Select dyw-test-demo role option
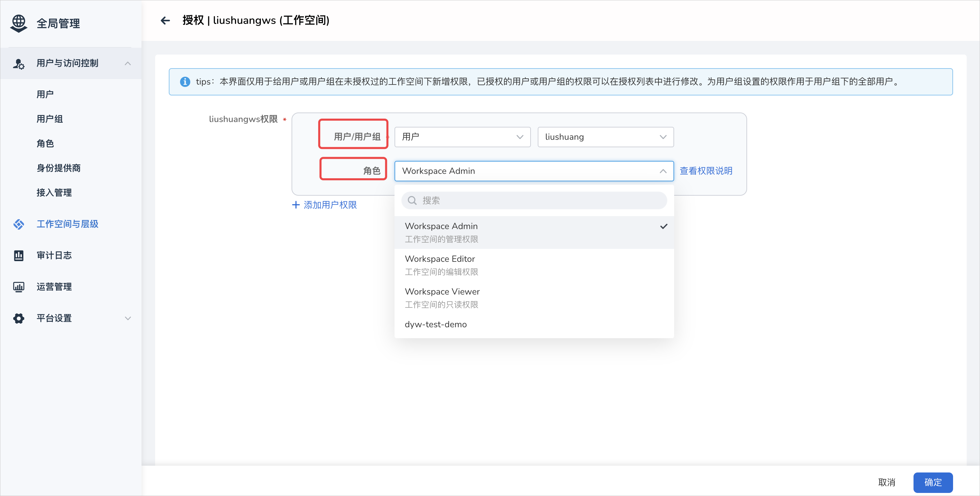This screenshot has height=496, width=980. (x=435, y=325)
